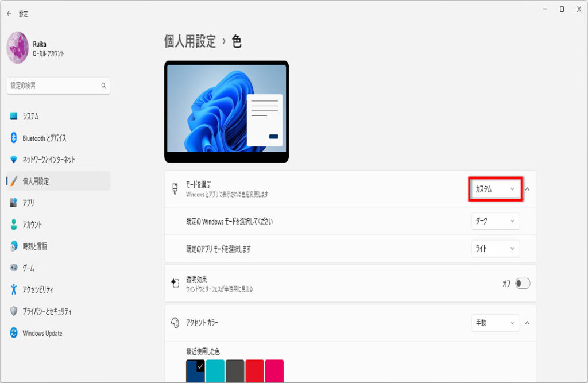588x383 pixels.
Task: Open the ダーク Windows mode dropdown
Action: (x=496, y=221)
